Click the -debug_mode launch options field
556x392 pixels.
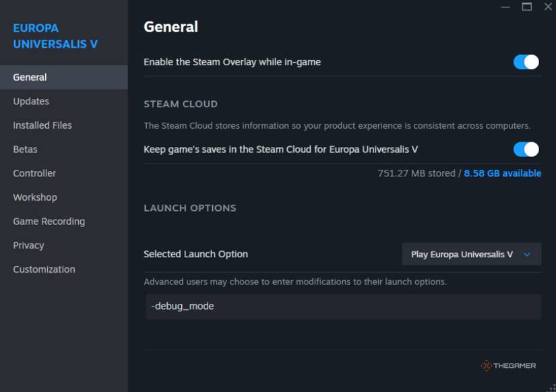(x=342, y=306)
